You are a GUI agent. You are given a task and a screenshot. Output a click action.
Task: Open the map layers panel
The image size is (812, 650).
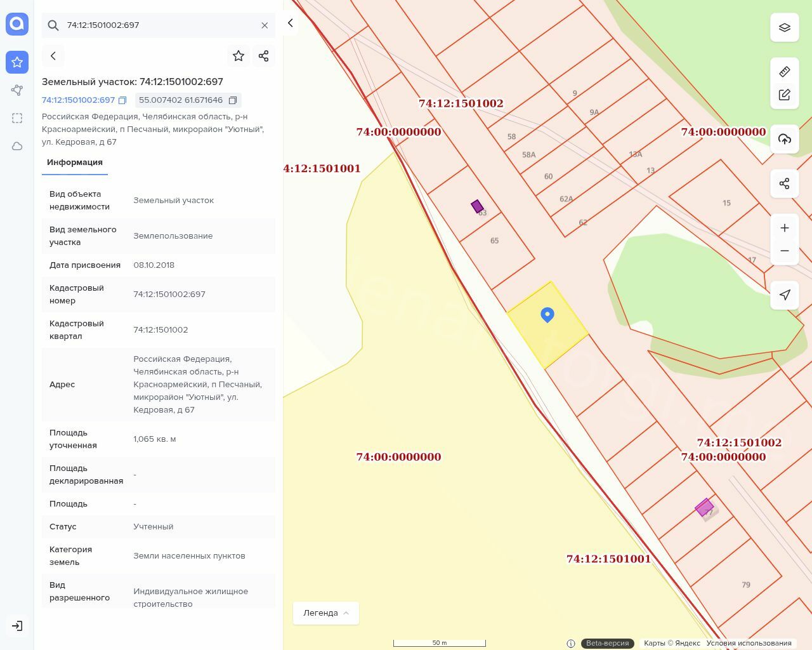click(x=785, y=28)
